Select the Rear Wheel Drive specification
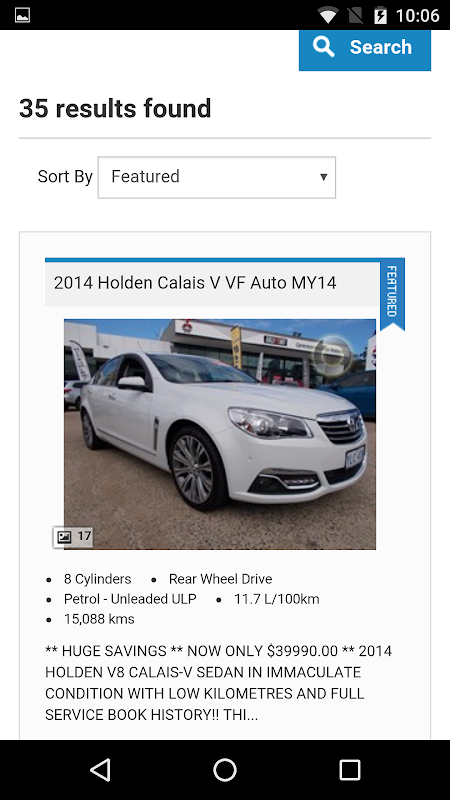 pos(220,579)
